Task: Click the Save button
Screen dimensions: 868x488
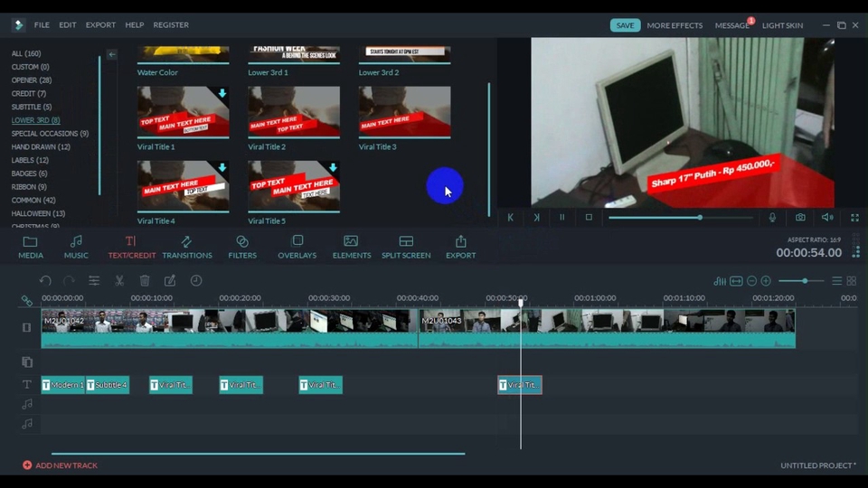Action: click(x=625, y=25)
